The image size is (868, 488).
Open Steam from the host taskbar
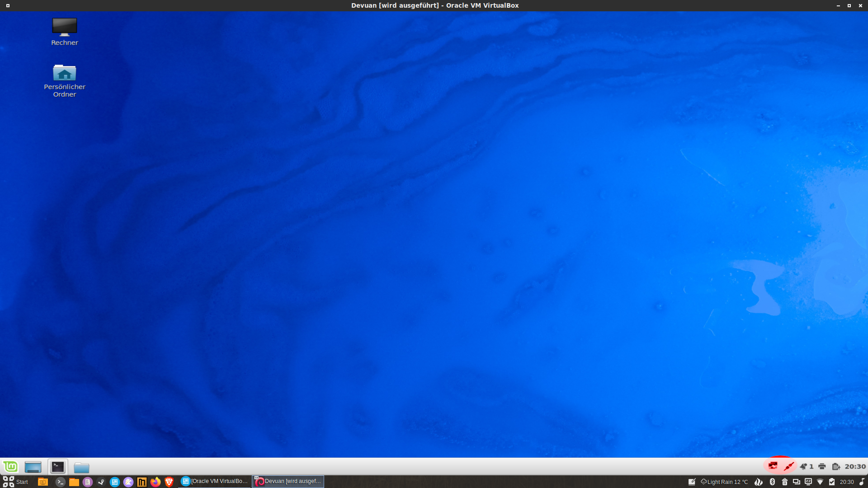(101, 482)
